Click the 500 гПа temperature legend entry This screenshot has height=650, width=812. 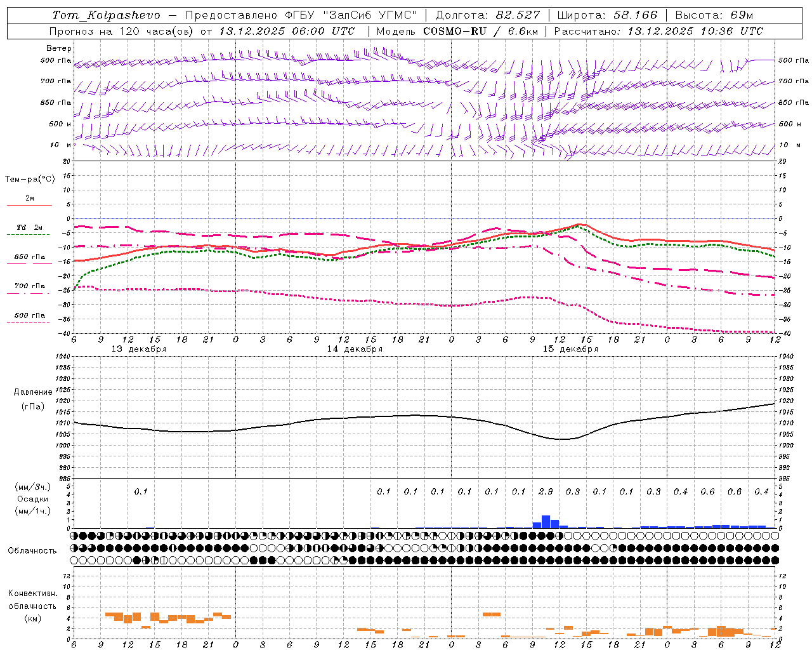tap(30, 315)
